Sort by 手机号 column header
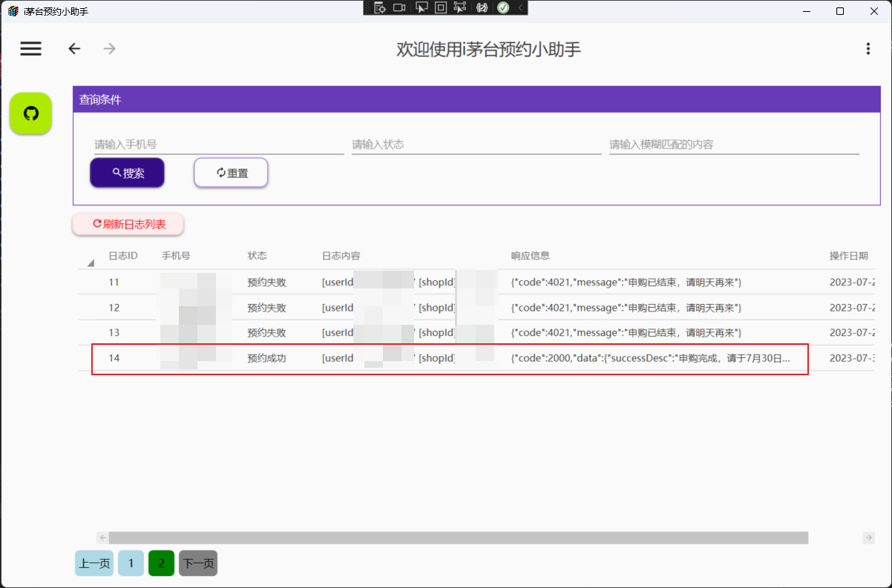Image resolution: width=892 pixels, height=588 pixels. tap(176, 256)
